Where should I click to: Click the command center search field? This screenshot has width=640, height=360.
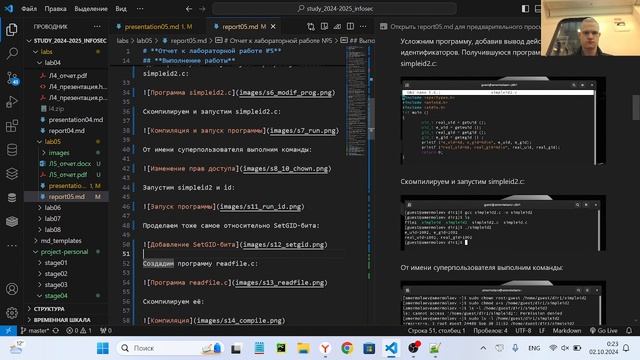(334, 9)
